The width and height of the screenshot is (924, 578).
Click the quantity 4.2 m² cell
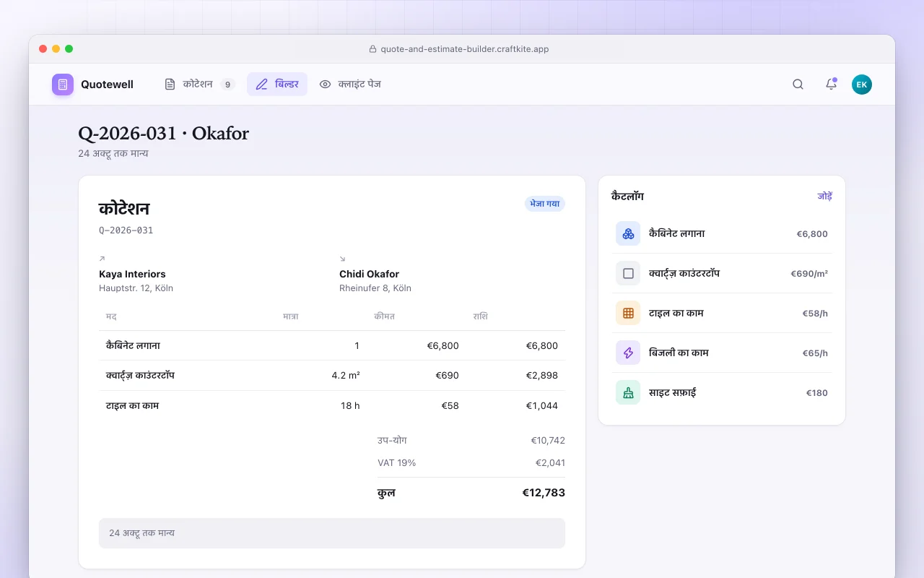pos(346,376)
